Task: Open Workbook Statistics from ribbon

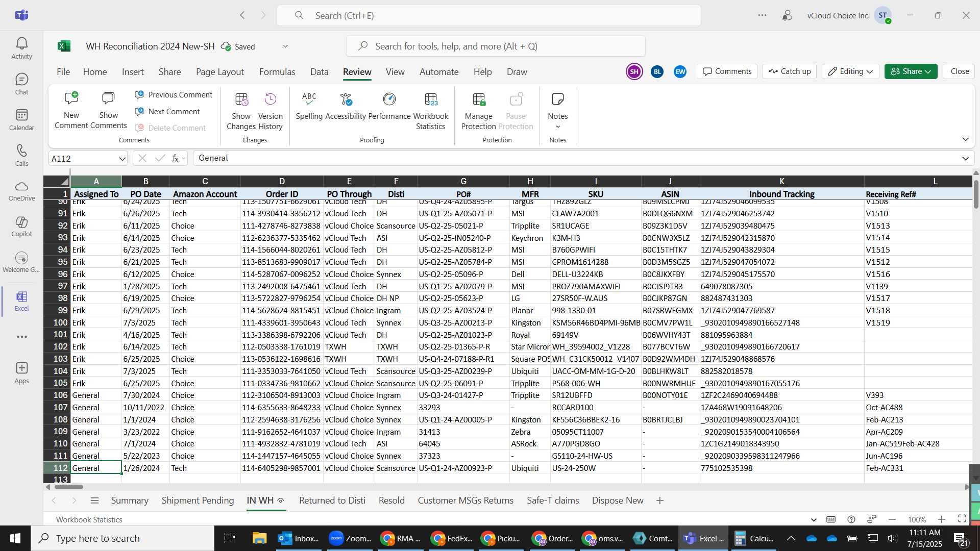Action: 431,111
